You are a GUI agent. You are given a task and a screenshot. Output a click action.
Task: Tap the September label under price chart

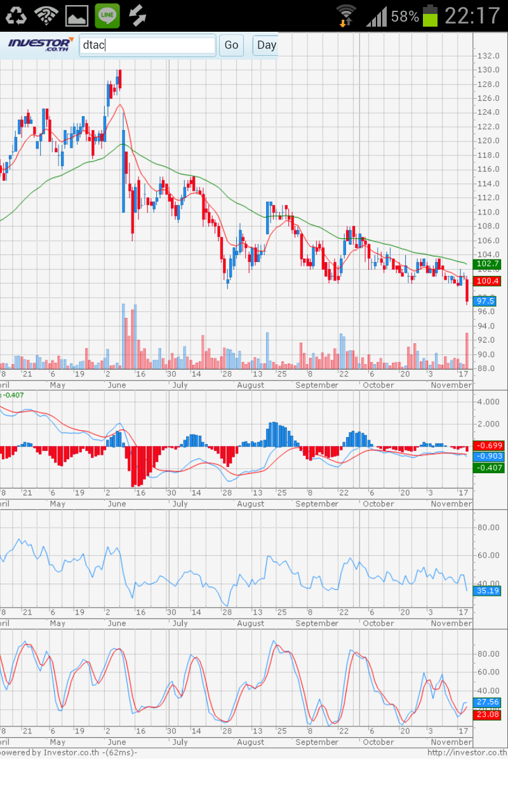[317, 384]
